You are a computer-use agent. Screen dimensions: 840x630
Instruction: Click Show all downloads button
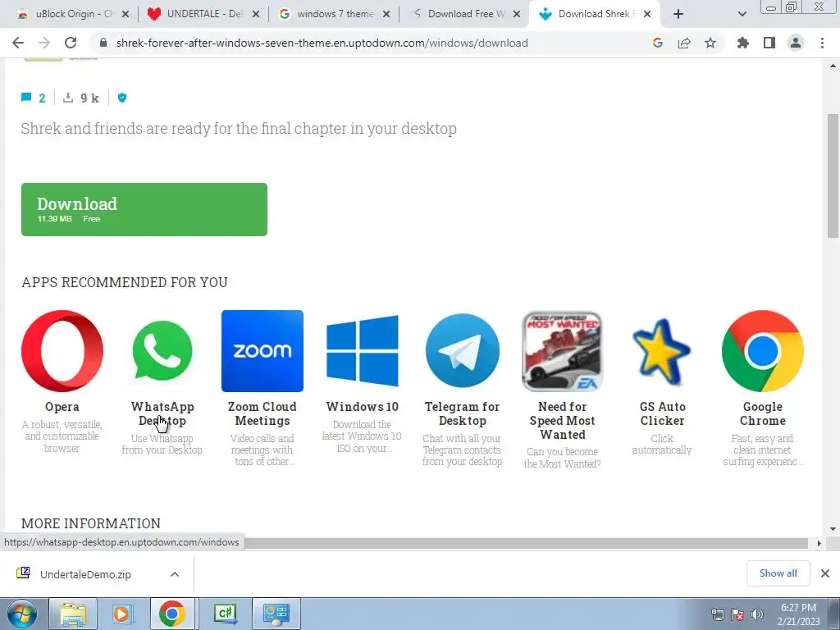(778, 573)
